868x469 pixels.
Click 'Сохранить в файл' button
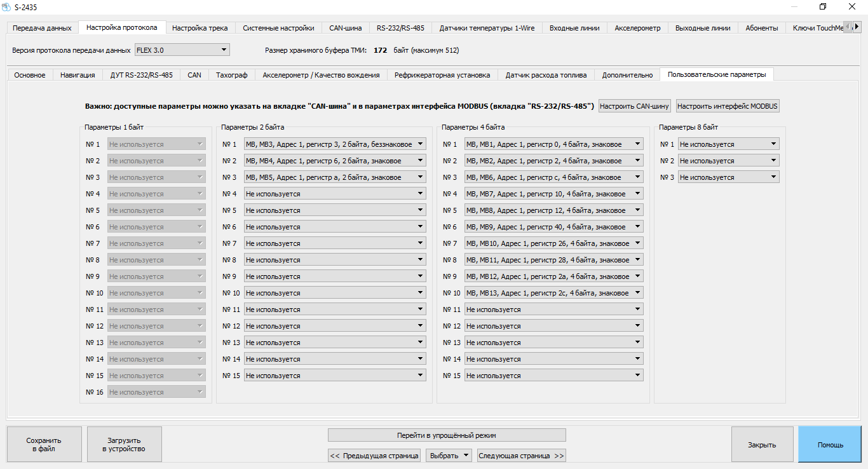tap(44, 444)
